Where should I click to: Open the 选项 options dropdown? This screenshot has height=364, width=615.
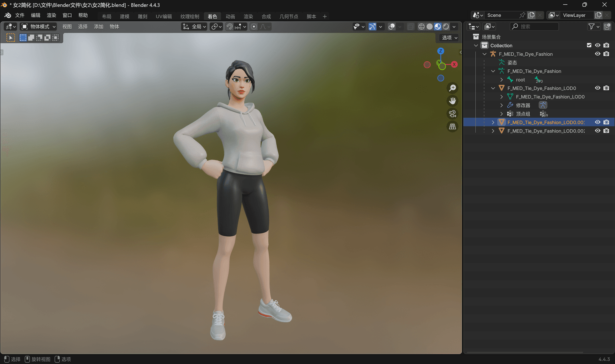tap(449, 38)
